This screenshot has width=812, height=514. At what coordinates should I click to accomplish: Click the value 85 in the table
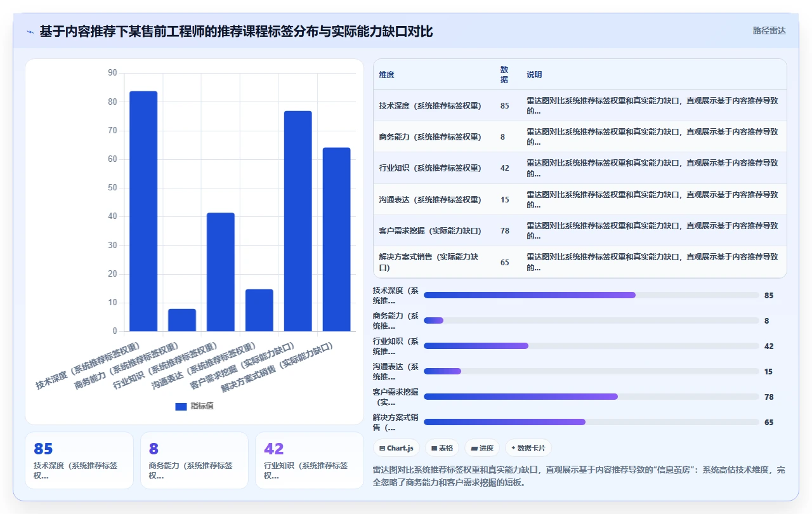coord(504,106)
